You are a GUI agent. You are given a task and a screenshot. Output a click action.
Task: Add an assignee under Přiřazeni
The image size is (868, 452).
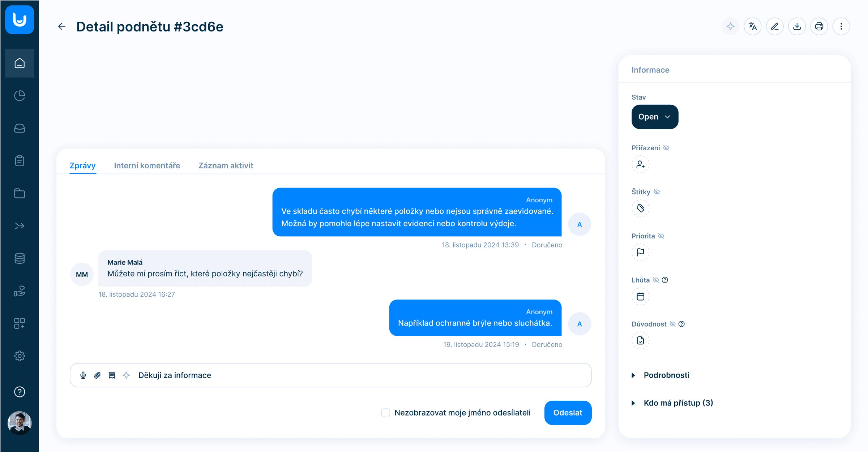pos(640,164)
